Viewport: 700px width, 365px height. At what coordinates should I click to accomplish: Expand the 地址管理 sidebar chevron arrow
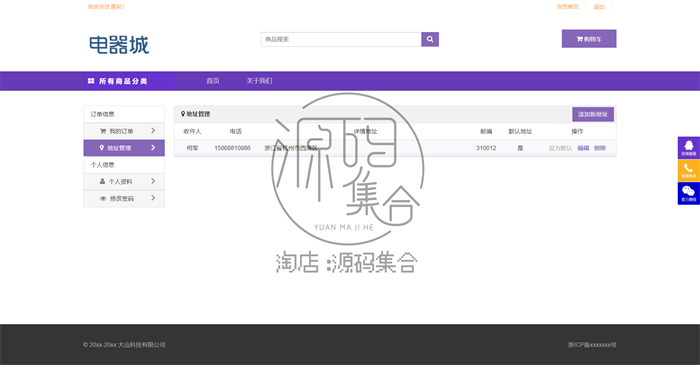[x=153, y=148]
